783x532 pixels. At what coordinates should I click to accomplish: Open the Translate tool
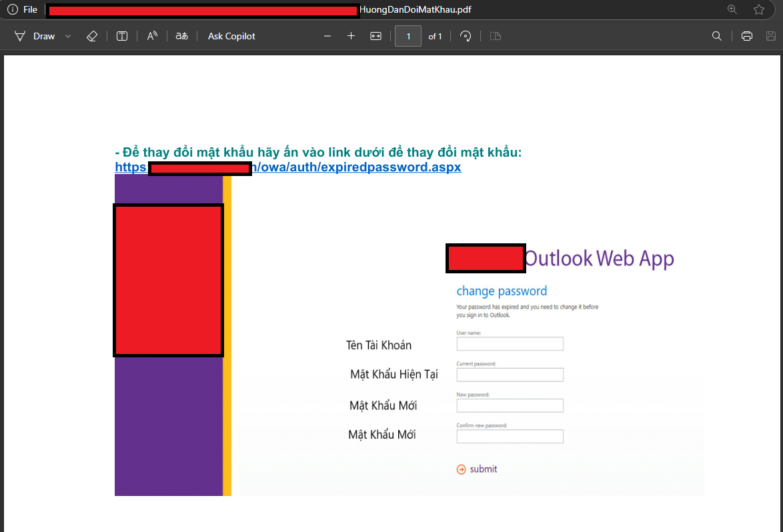182,36
